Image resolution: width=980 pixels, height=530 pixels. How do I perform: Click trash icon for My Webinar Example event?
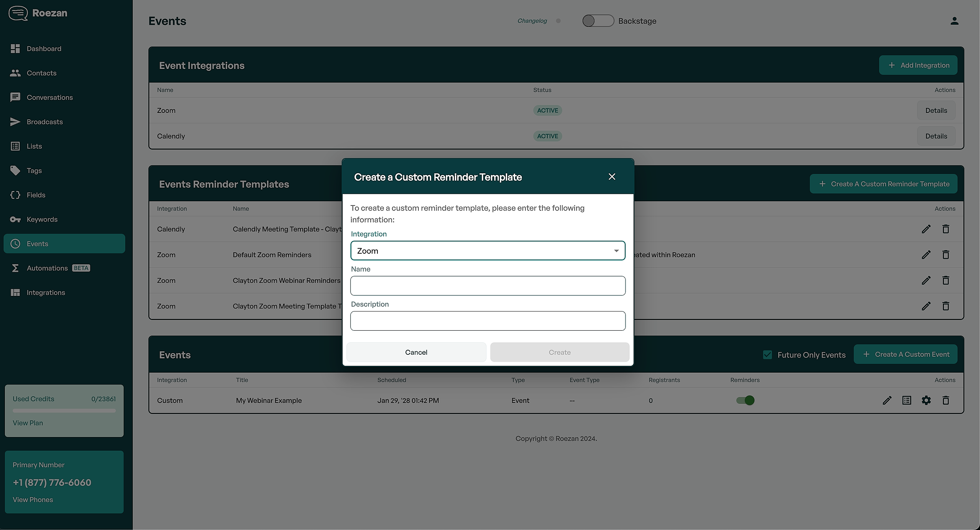pyautogui.click(x=946, y=400)
